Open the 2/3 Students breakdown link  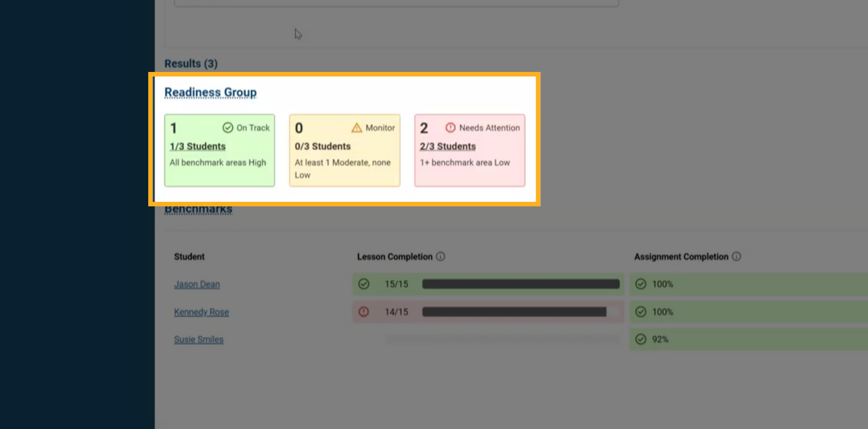[x=447, y=146]
